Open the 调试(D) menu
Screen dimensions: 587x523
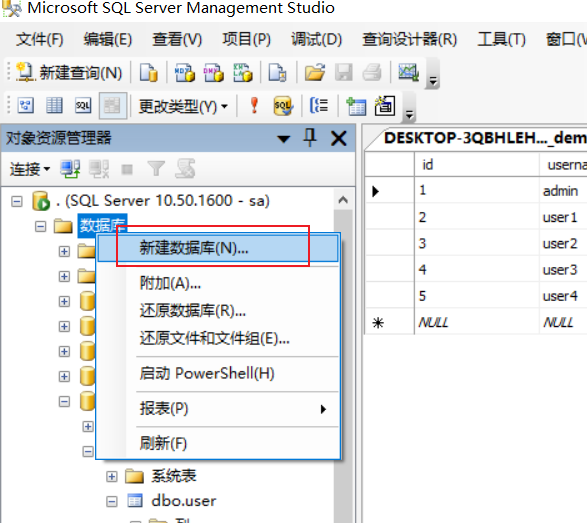click(x=316, y=39)
